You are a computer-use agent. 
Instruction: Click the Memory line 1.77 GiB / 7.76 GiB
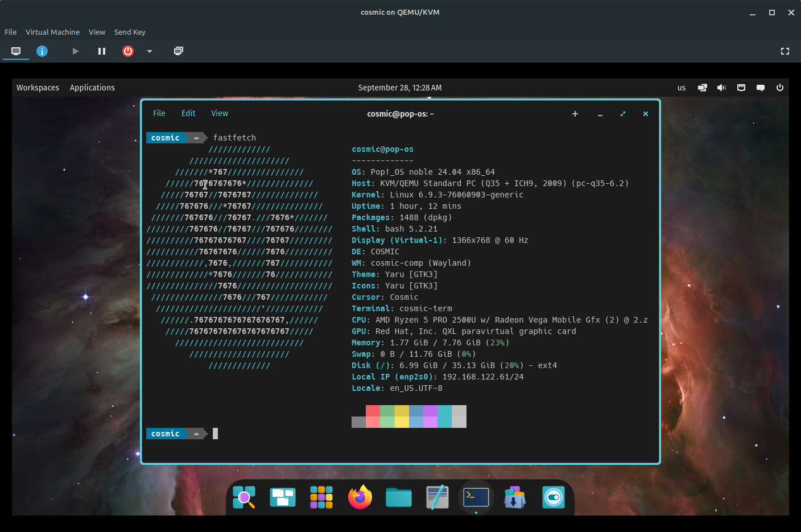click(431, 343)
